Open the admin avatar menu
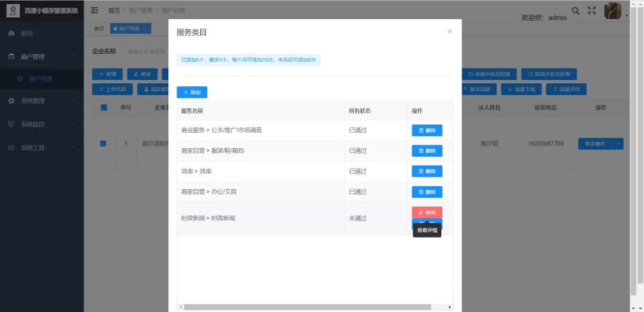The image size is (644, 312). tap(612, 11)
